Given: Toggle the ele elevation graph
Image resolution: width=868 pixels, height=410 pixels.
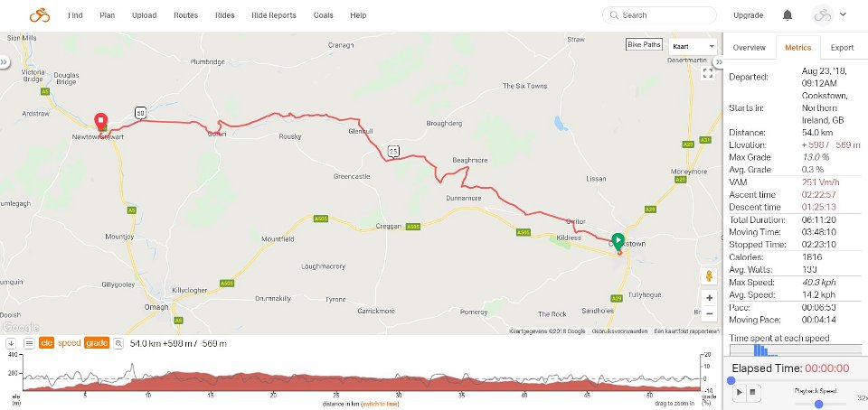Looking at the screenshot, I should pos(45,343).
